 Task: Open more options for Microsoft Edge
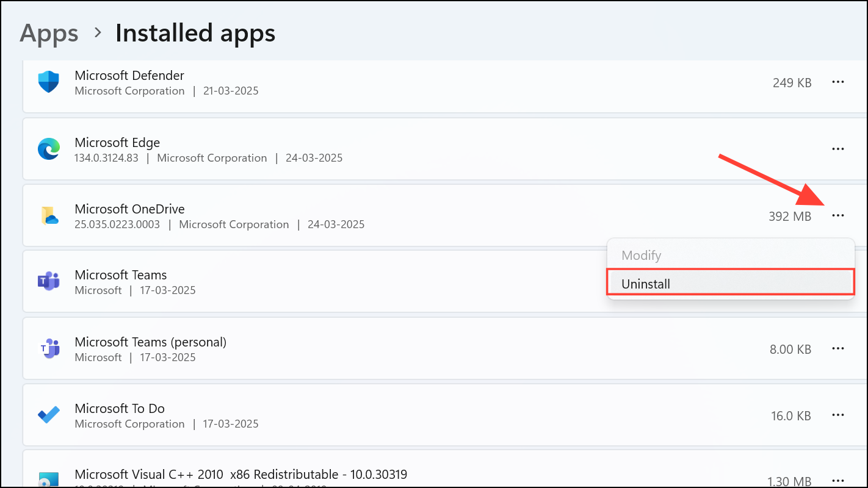click(x=838, y=149)
